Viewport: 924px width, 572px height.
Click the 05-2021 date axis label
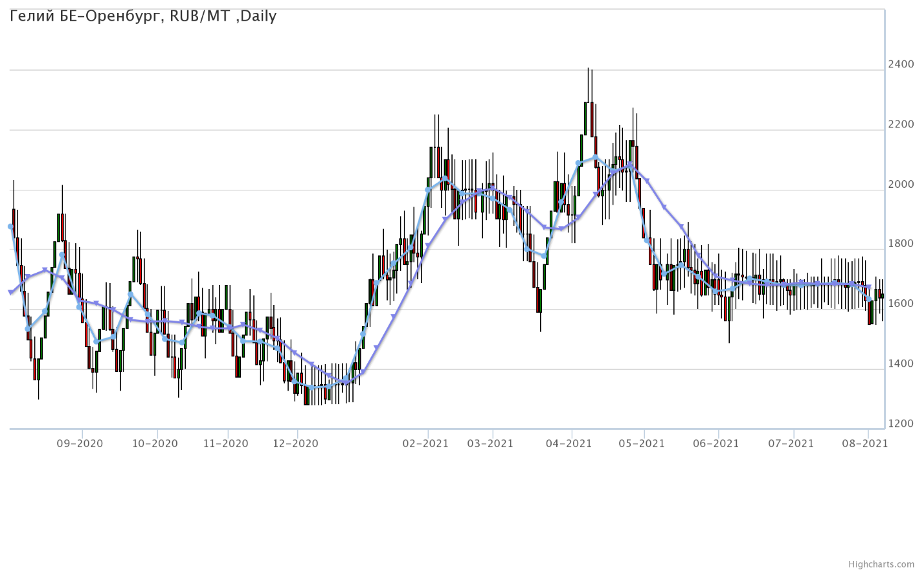pyautogui.click(x=642, y=444)
